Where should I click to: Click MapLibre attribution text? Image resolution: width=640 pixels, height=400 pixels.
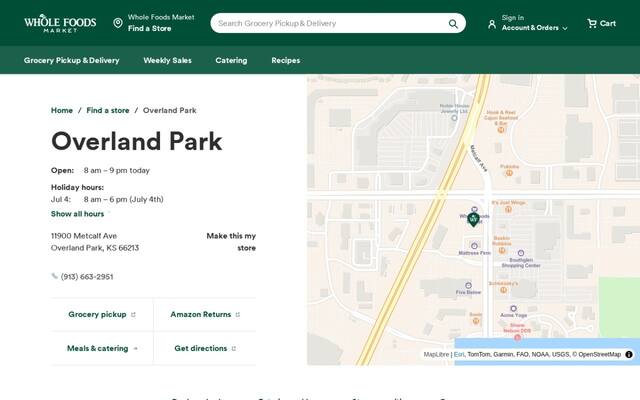pyautogui.click(x=436, y=354)
